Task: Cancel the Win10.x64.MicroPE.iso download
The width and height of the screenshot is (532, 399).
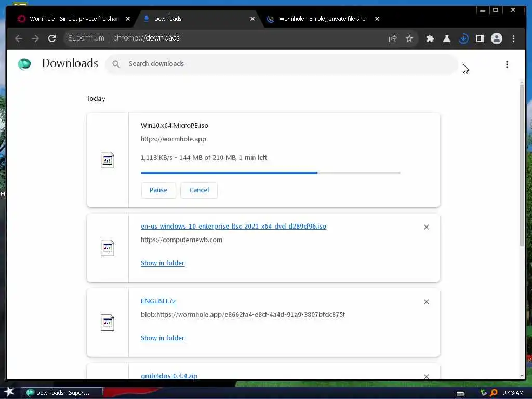Action: coord(199,190)
